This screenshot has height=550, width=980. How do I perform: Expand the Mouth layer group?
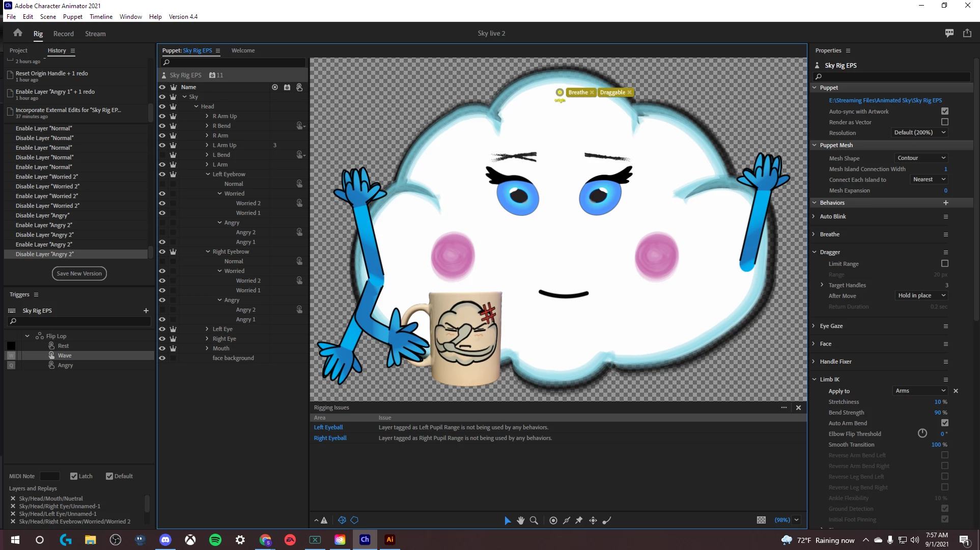point(207,348)
